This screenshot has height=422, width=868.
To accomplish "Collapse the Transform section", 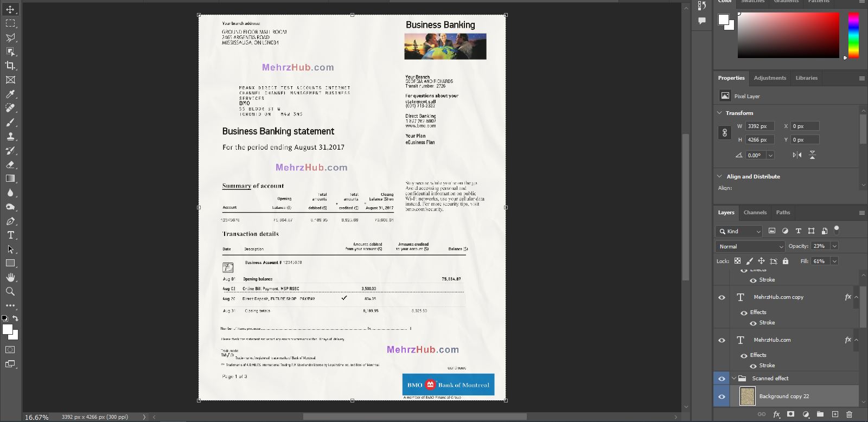I will (x=720, y=113).
